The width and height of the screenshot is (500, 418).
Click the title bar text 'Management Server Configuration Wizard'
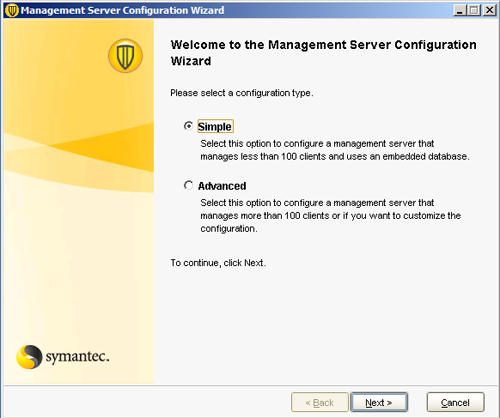(x=122, y=10)
